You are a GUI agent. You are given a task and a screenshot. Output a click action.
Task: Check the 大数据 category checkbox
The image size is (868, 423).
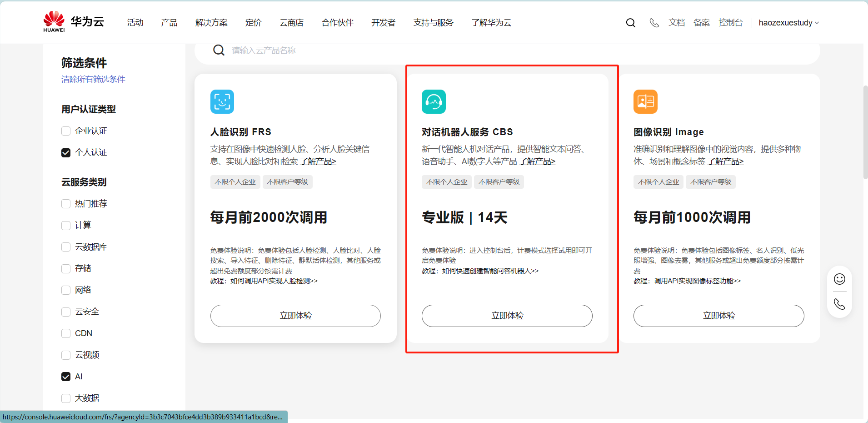(x=66, y=398)
